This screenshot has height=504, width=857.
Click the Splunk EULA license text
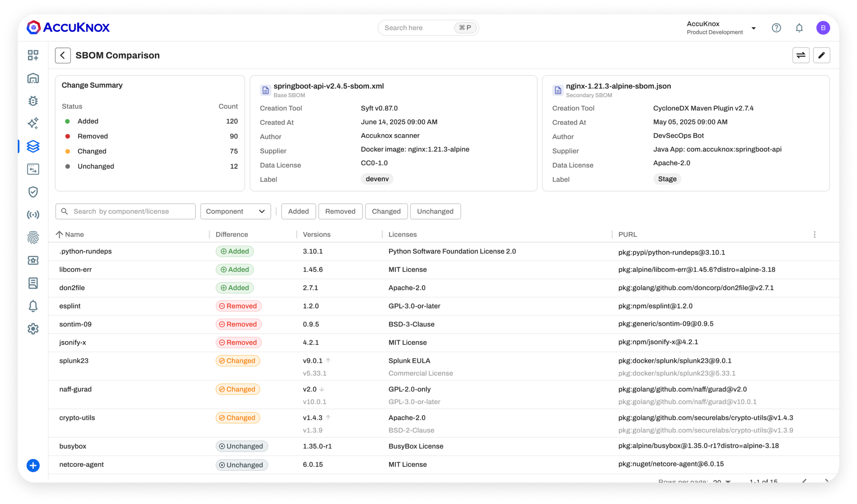tap(409, 361)
